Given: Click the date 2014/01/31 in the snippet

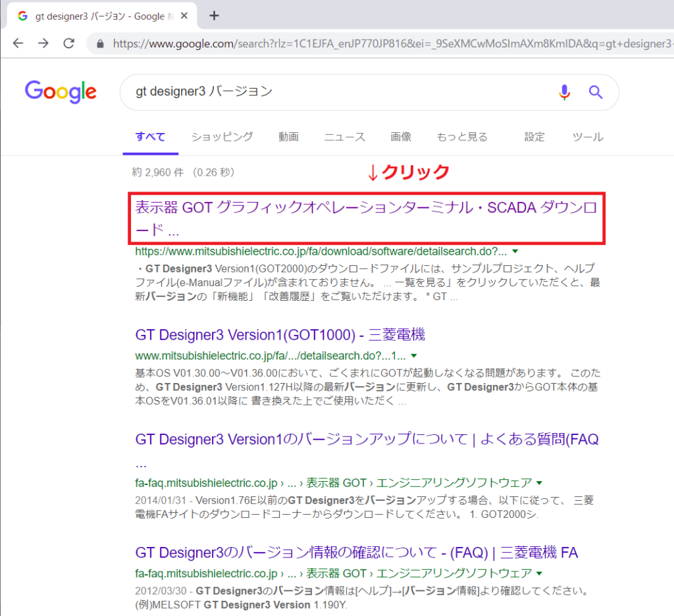Looking at the screenshot, I should coord(161,500).
